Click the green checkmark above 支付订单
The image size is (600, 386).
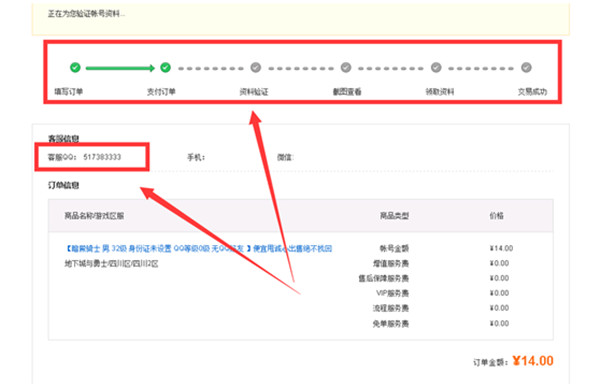click(165, 68)
